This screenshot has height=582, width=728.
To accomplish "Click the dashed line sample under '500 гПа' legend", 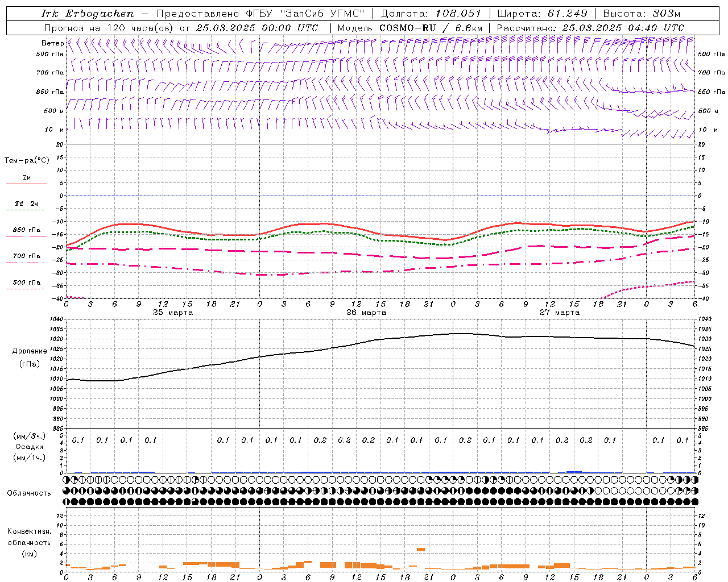I will click(x=25, y=289).
